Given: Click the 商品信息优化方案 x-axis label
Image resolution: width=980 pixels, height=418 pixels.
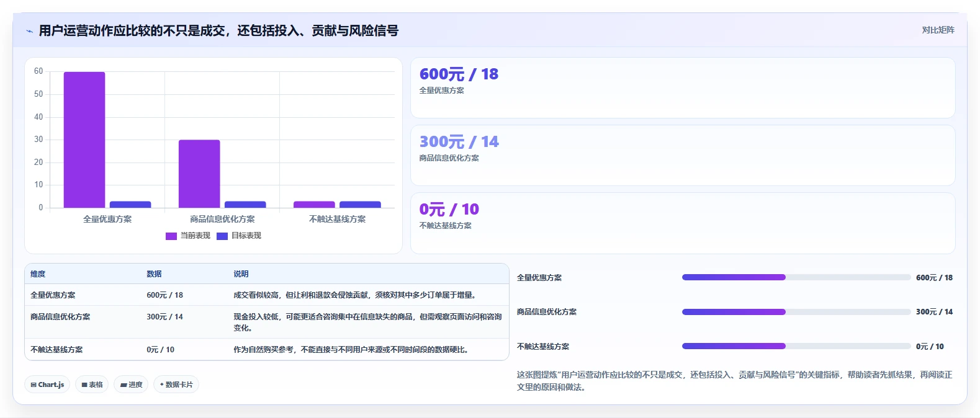Looking at the screenshot, I should pos(222,219).
